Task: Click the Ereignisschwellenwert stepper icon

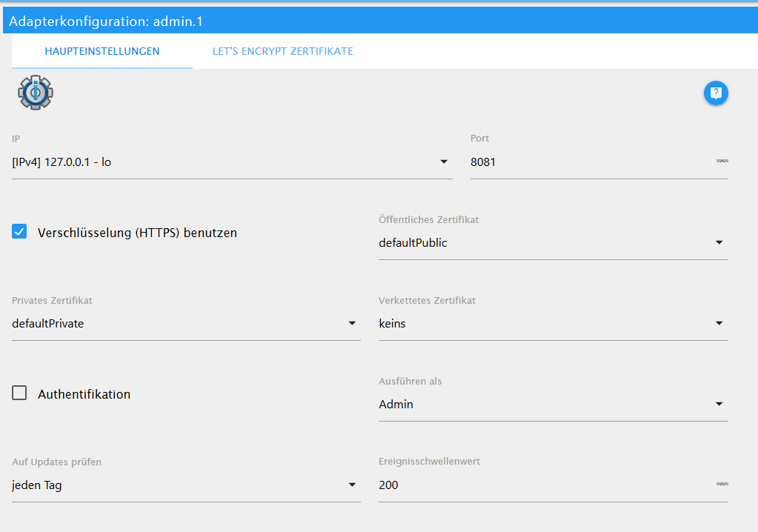Action: [x=722, y=484]
